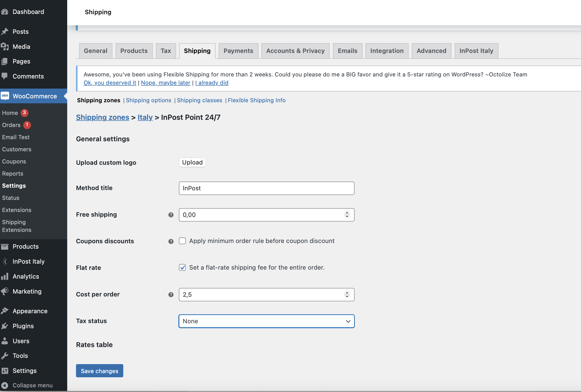Screen dimensions: 581x392
Task: Click the Posts pushpin icon
Action: (5, 32)
